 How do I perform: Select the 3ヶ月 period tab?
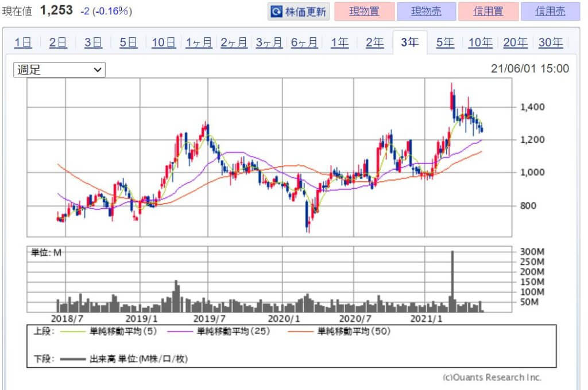pyautogui.click(x=269, y=42)
